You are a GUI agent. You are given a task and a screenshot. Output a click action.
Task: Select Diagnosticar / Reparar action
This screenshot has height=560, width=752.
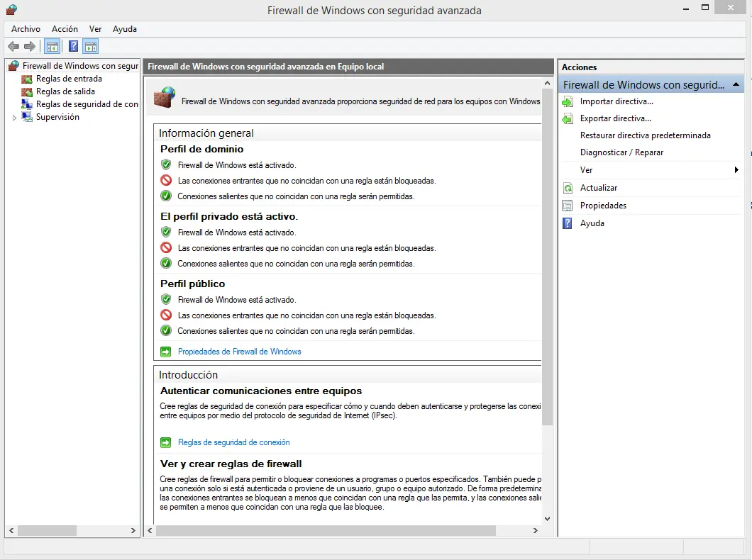[621, 152]
